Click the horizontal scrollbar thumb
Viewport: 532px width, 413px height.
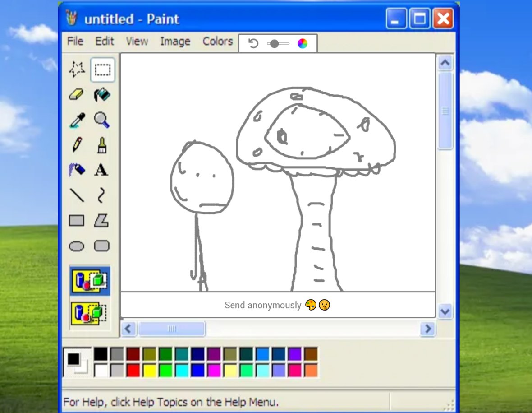(172, 329)
